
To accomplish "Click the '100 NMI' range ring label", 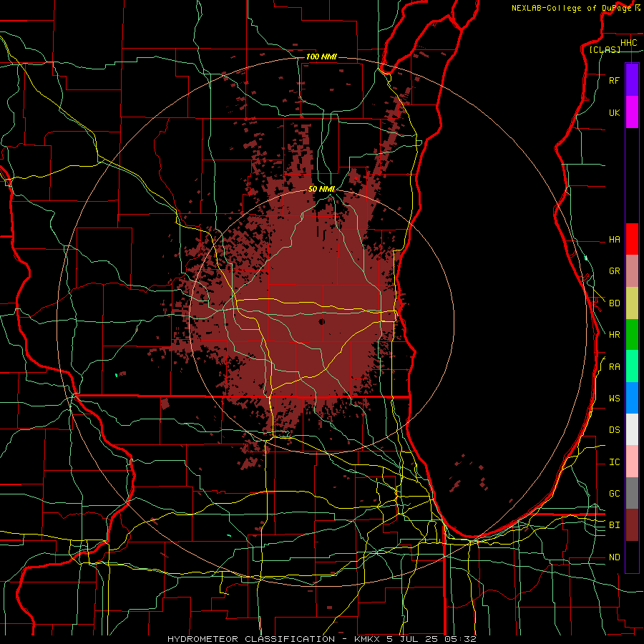I will pos(321,57).
